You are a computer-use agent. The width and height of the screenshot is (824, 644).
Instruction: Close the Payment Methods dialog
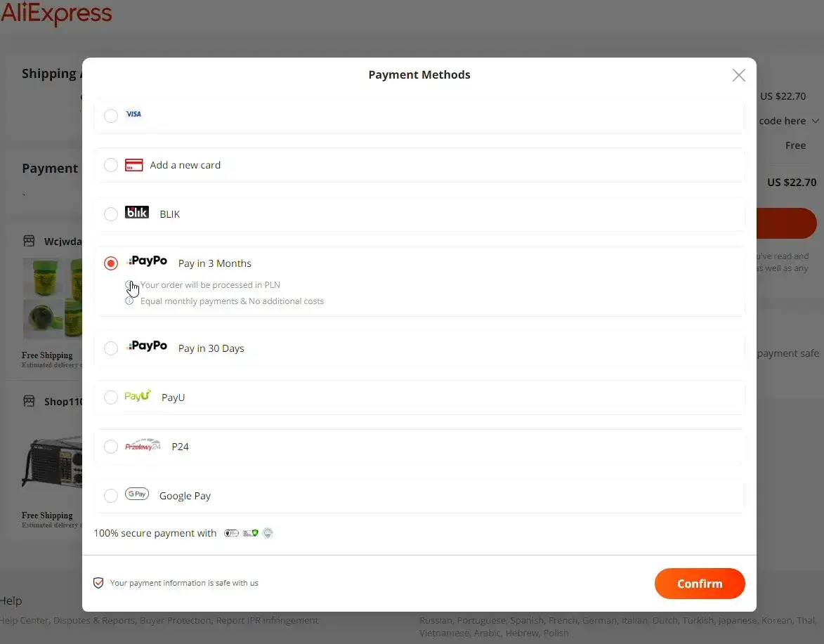tap(738, 75)
